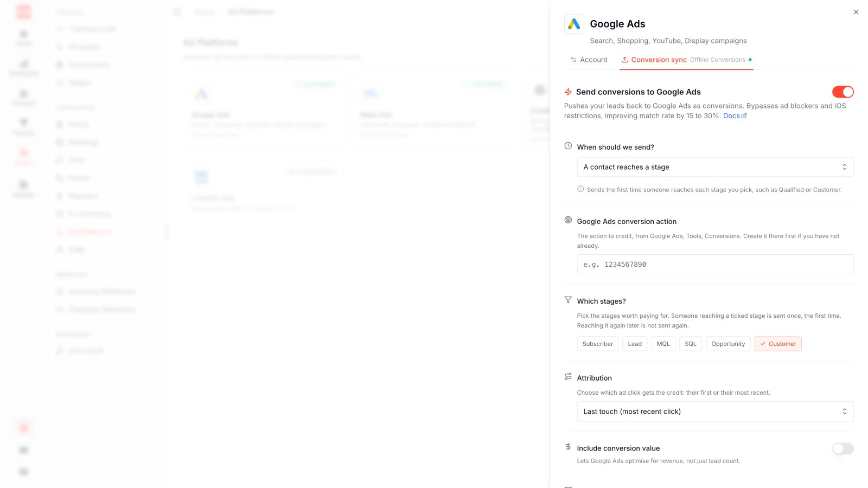Select the Lead stage chip
This screenshot has width=868, height=488.
coord(635,344)
